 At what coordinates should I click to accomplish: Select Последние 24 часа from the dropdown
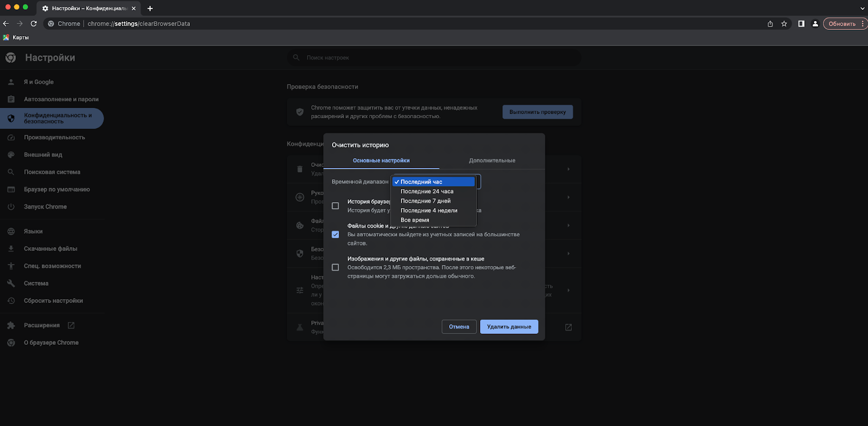(x=427, y=191)
